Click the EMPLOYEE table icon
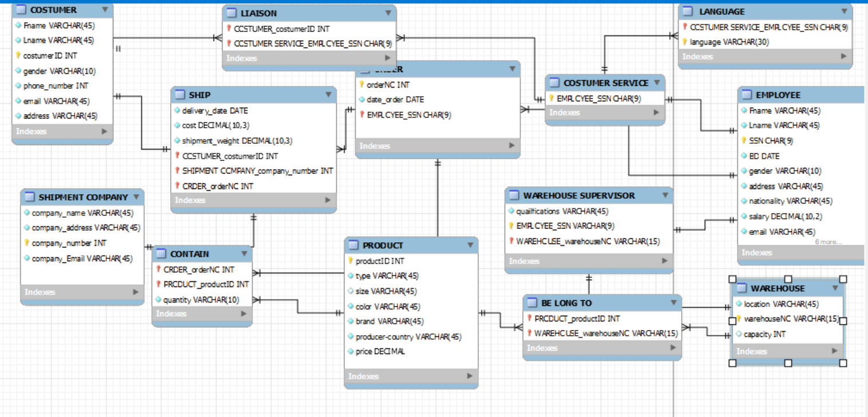The image size is (868, 417). 747,95
